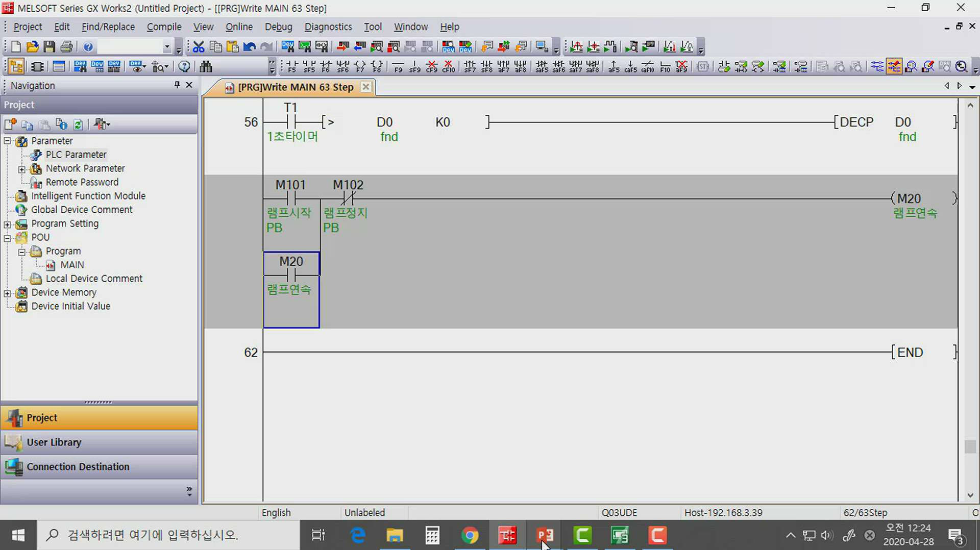Expand the Device Memory node
980x550 pixels.
[x=7, y=293]
